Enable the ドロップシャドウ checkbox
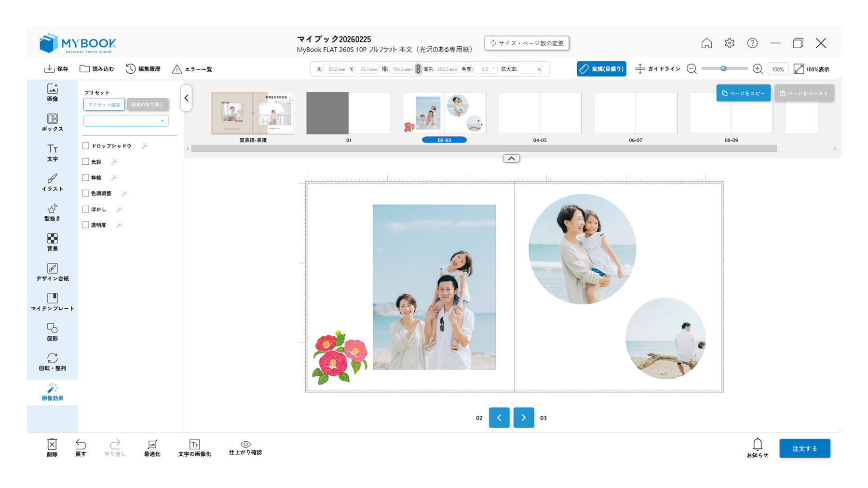The width and height of the screenshot is (868, 488). [x=85, y=145]
